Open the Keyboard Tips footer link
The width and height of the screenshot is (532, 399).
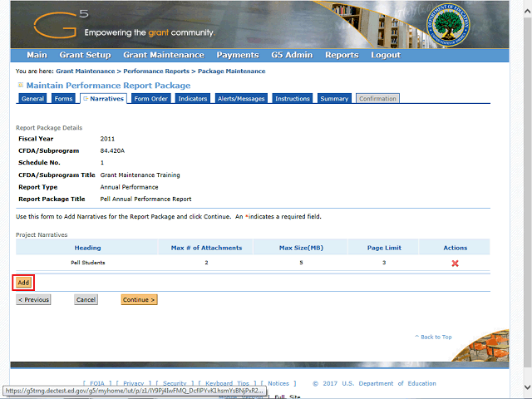(x=227, y=383)
